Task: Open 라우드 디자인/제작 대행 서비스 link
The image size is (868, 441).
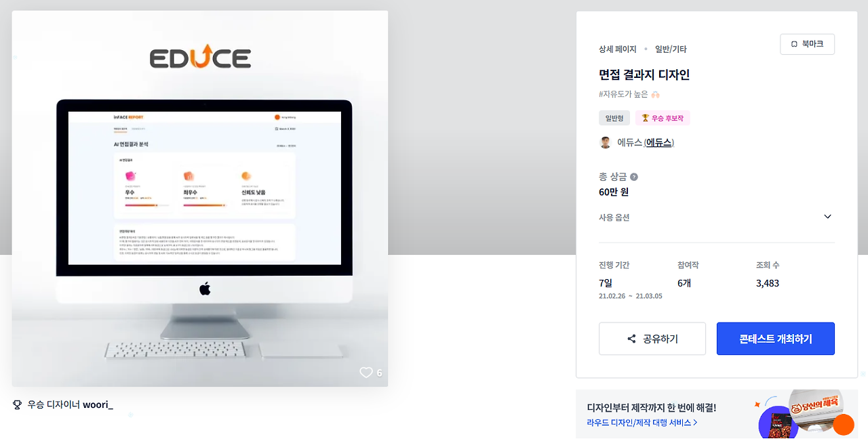Action: tap(642, 423)
